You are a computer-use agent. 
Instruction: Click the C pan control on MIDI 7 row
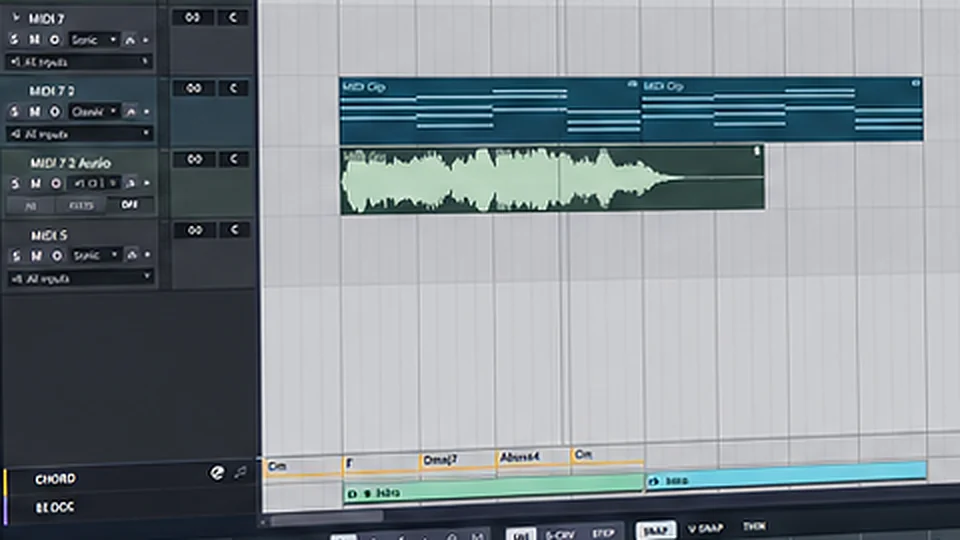[233, 17]
